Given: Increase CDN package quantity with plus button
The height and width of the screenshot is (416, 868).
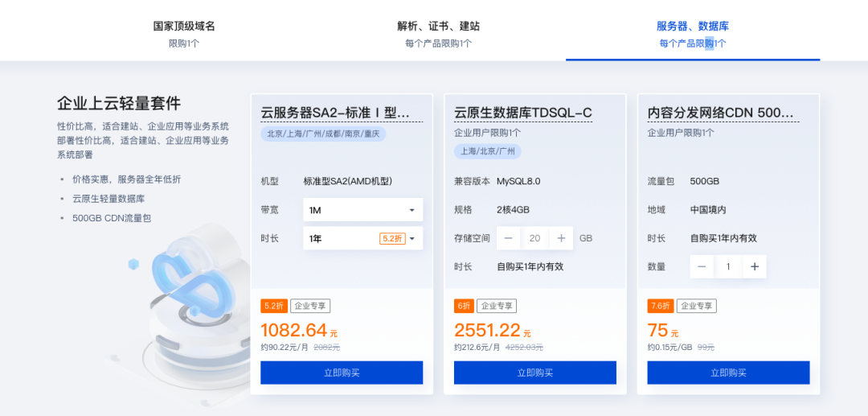Looking at the screenshot, I should pos(755,267).
